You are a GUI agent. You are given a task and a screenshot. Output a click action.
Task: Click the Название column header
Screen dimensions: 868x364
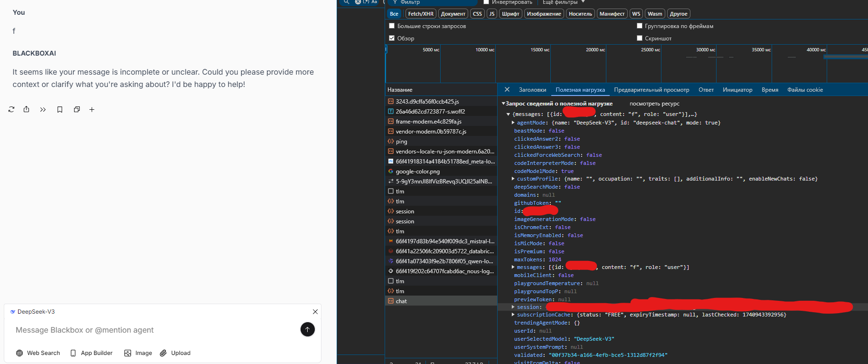[x=441, y=90]
